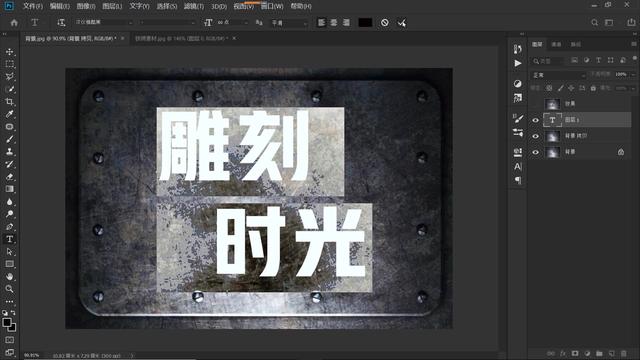Open the Window (窗口) menu

[272, 6]
